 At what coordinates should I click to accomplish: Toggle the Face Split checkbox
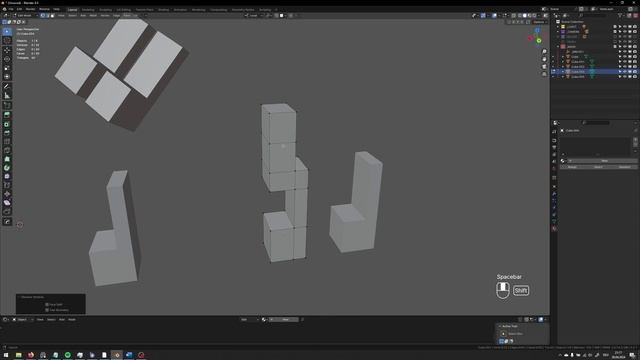(x=47, y=304)
